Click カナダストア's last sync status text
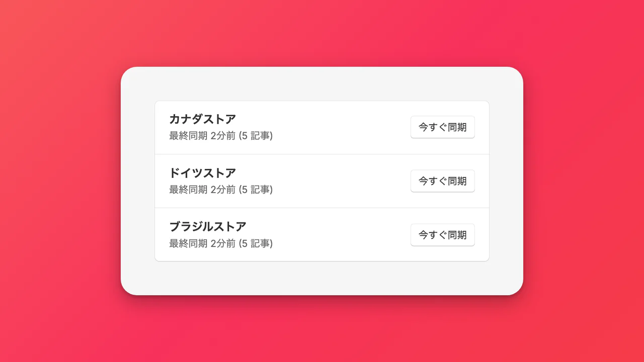 (x=220, y=135)
